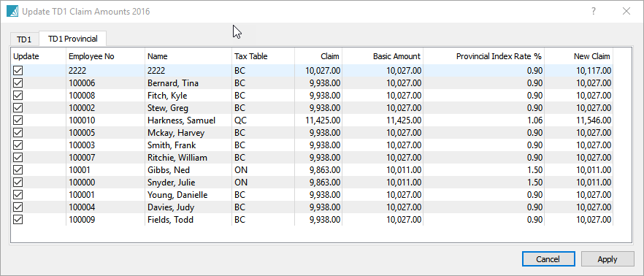Sort by Update column header
This screenshot has height=276, width=644.
click(x=38, y=56)
